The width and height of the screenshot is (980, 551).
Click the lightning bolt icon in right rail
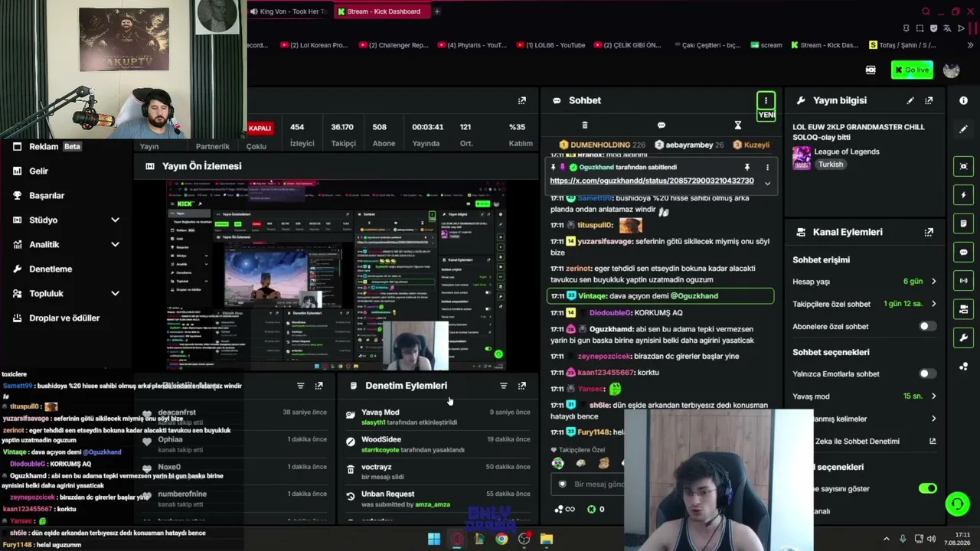[x=963, y=195]
